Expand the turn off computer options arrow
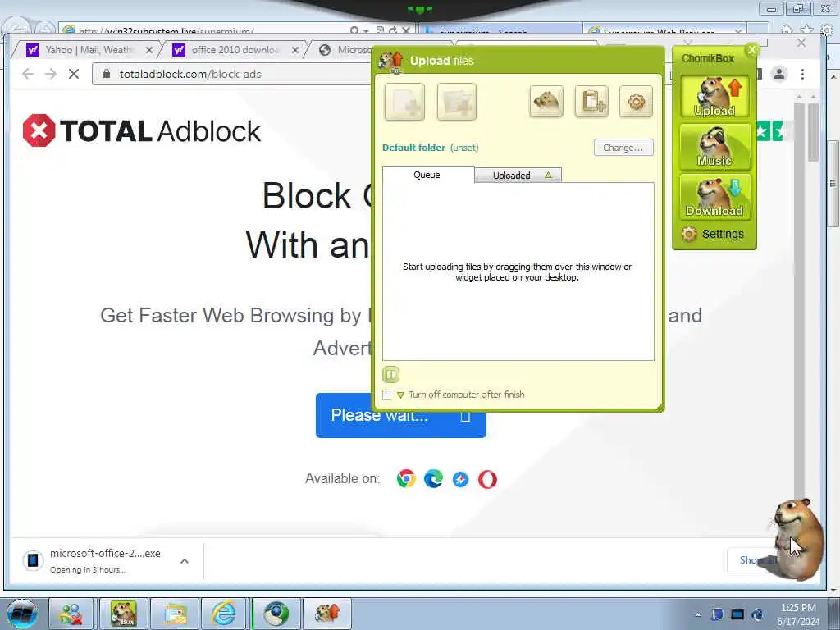This screenshot has width=840, height=630. pyautogui.click(x=400, y=395)
